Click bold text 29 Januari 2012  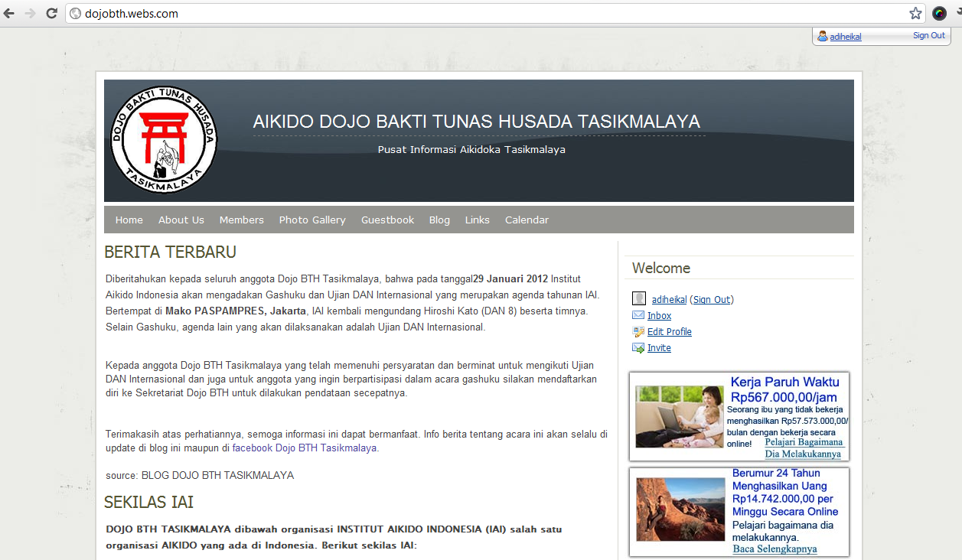click(510, 278)
